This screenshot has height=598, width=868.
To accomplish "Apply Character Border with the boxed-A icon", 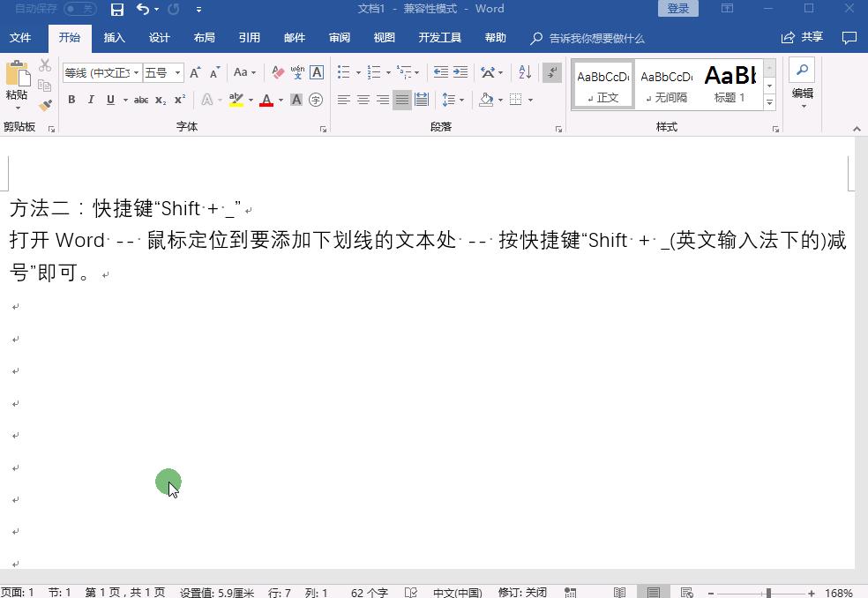I will [315, 72].
